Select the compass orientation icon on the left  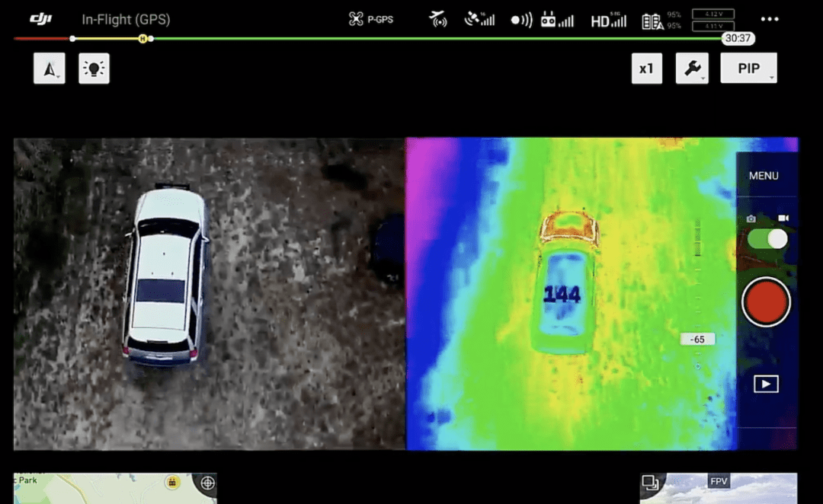tap(48, 68)
